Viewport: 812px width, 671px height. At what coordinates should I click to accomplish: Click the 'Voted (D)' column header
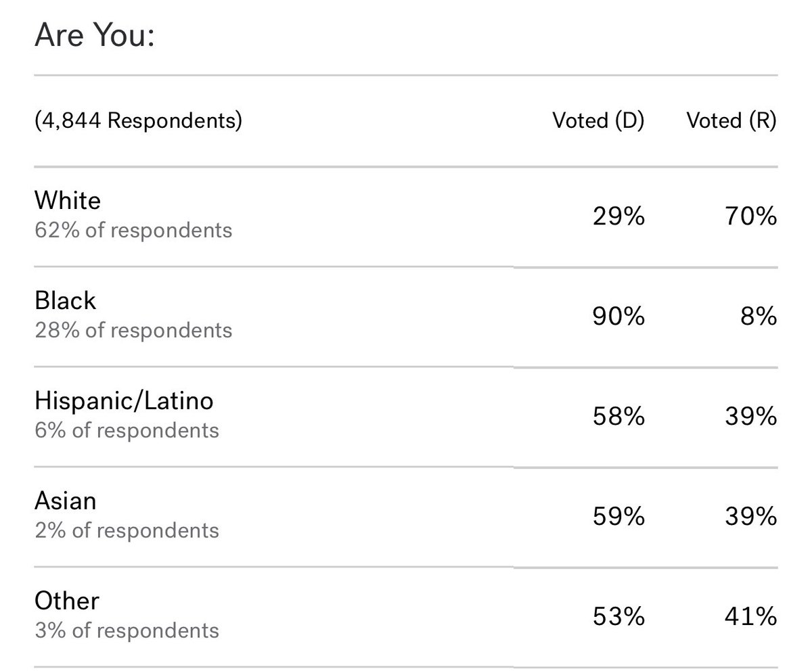(598, 121)
